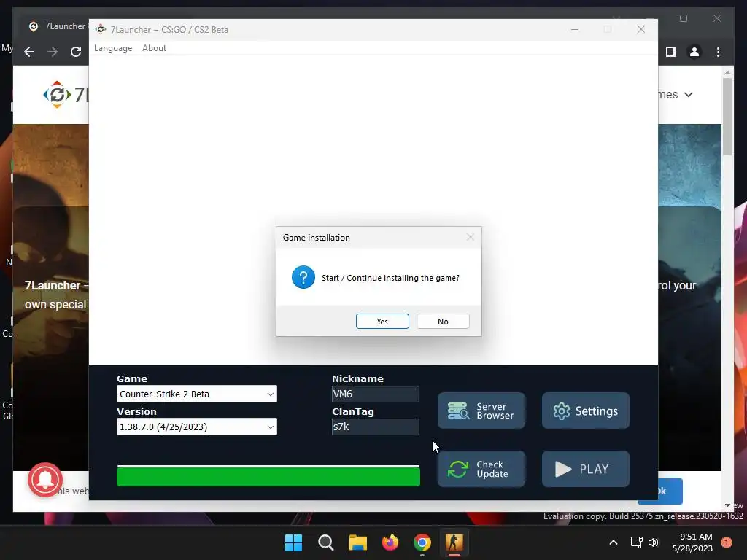
Task: Switch to Chrome in taskbar
Action: click(x=422, y=542)
